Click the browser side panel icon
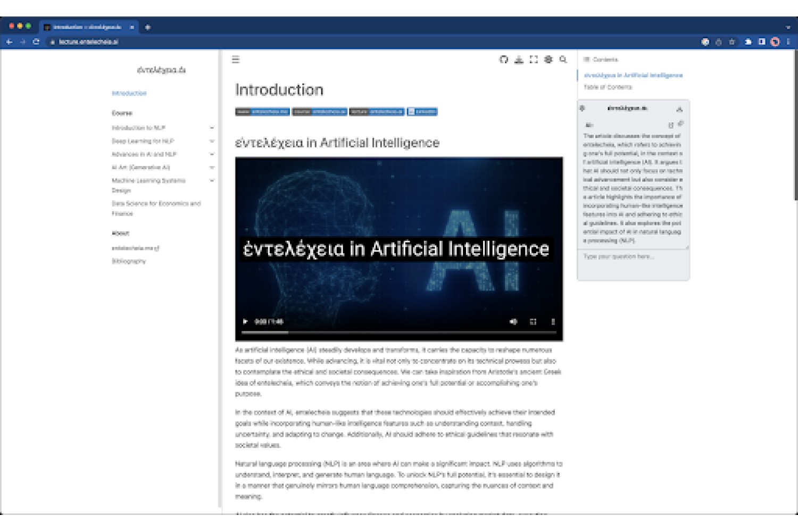 (x=762, y=41)
